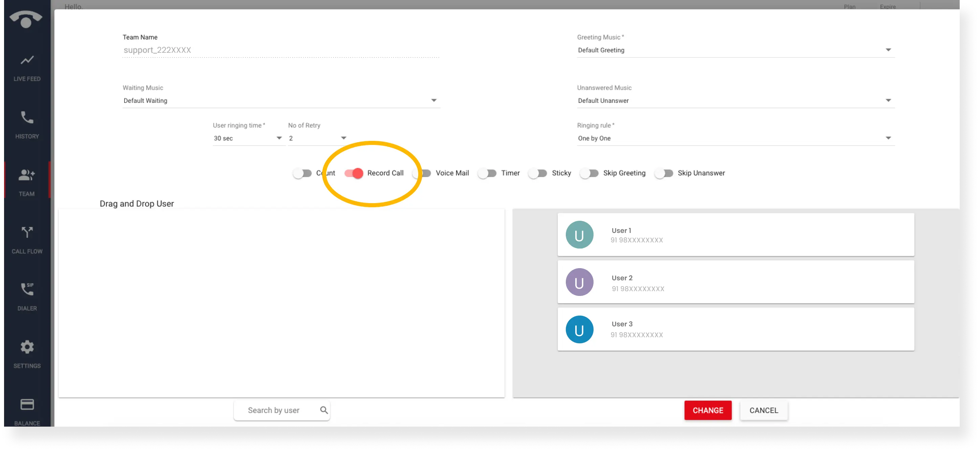Click the Plan label at the top right
Viewport: 980px width, 451px height.
tap(849, 6)
